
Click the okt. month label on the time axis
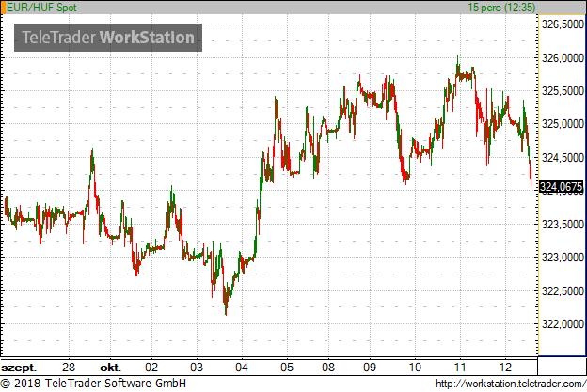pyautogui.click(x=110, y=368)
